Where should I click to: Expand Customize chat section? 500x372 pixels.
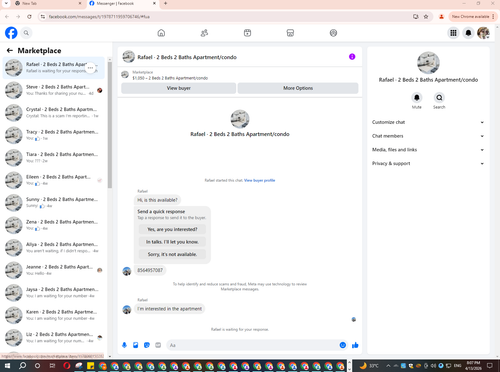coord(428,122)
